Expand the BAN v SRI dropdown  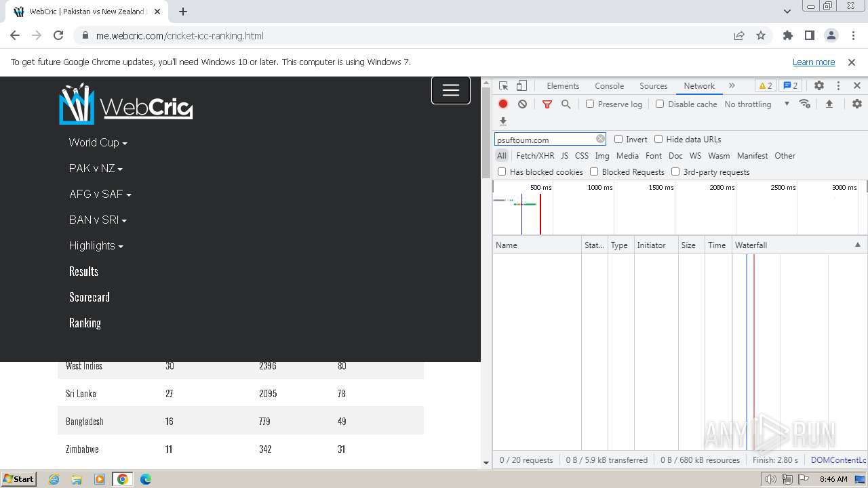[98, 220]
